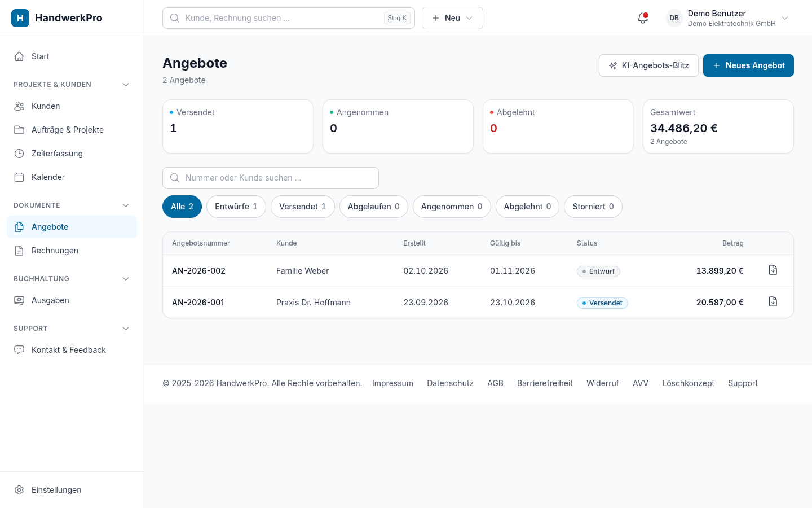812x508 pixels.
Task: Open the Neu dropdown
Action: point(452,18)
